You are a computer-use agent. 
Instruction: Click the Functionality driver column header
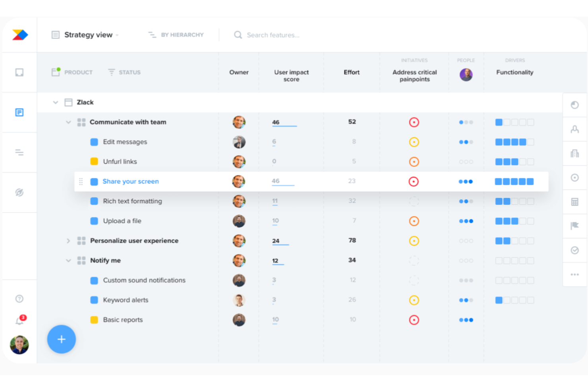514,72
